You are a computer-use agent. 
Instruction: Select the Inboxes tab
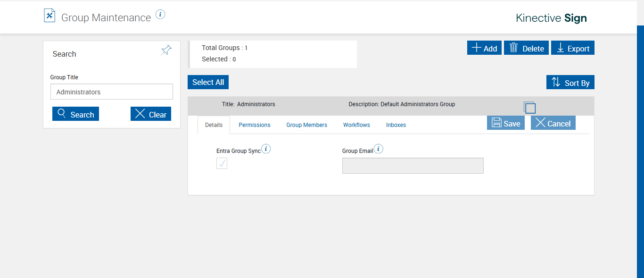pos(396,125)
